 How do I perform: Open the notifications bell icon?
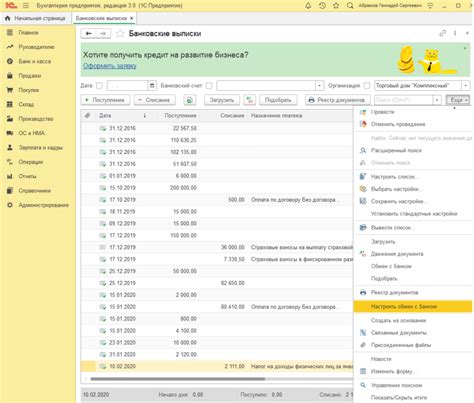(x=308, y=6)
